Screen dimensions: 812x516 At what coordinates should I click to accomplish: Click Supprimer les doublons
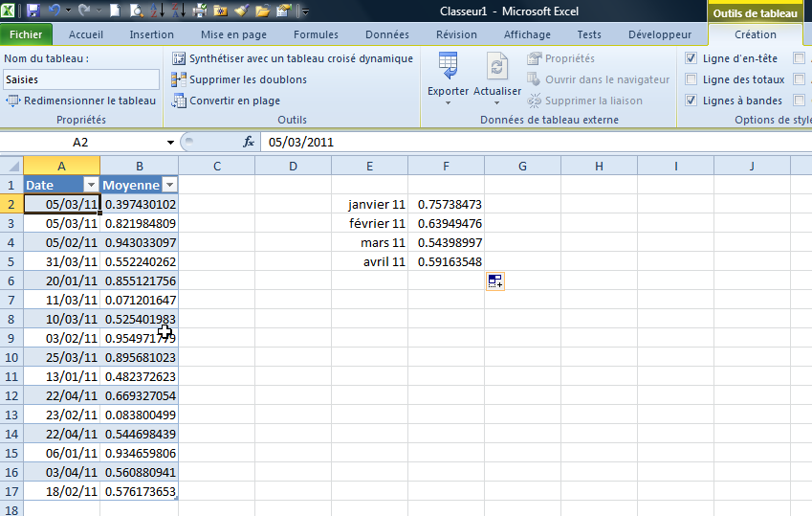point(239,79)
